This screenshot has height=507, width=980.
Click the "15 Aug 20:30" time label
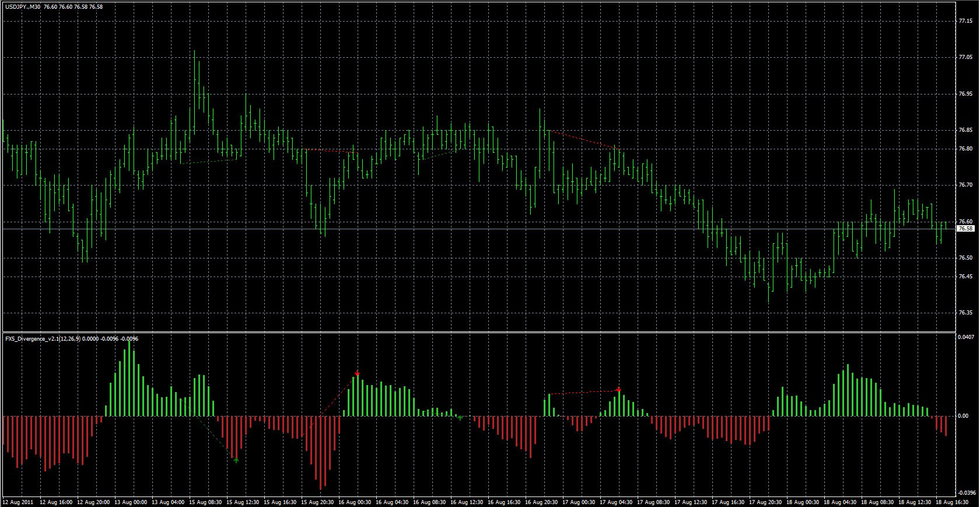317,502
